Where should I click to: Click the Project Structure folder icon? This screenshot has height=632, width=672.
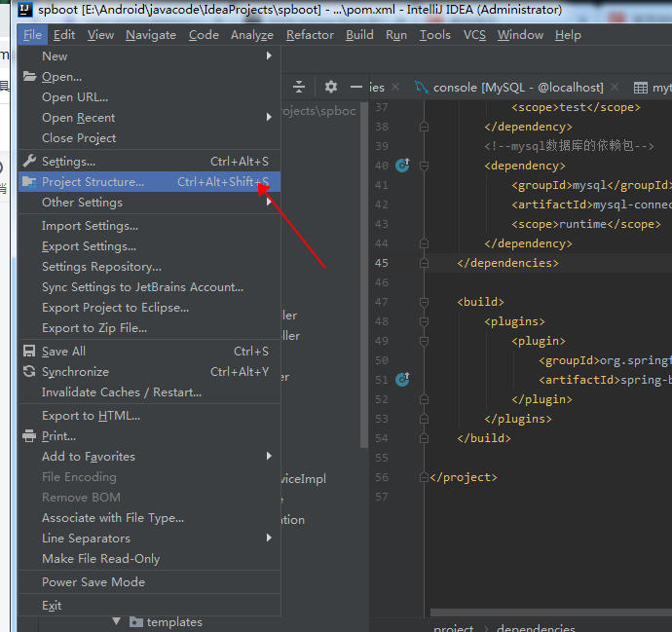point(29,182)
